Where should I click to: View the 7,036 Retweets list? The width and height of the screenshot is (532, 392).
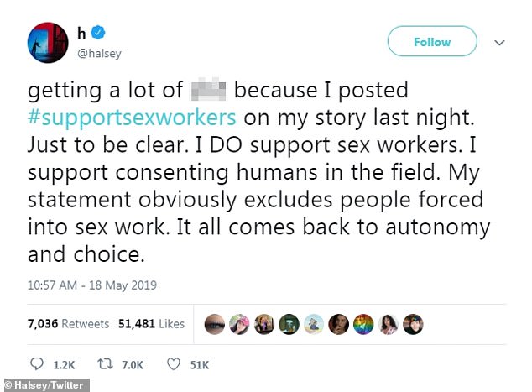tap(70, 324)
